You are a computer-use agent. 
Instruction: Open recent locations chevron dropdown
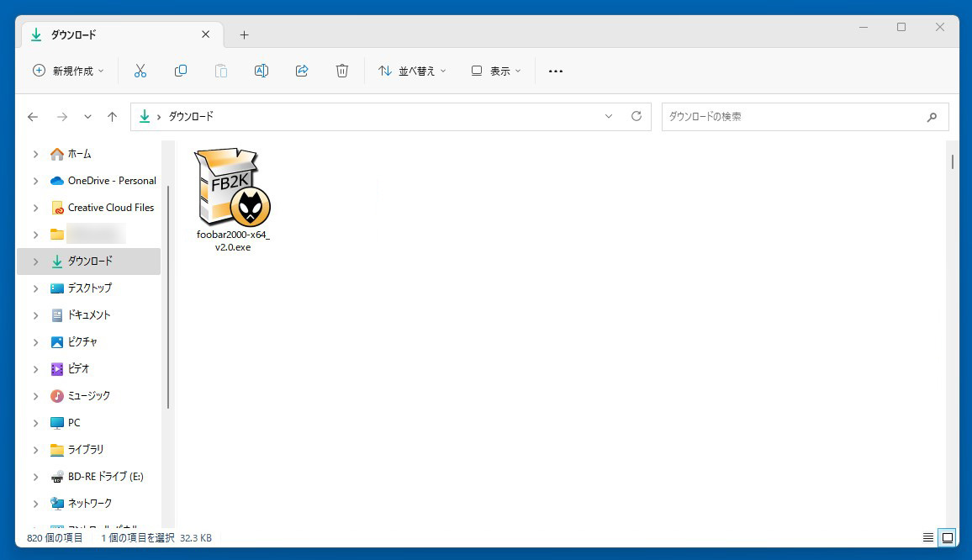coord(87,117)
